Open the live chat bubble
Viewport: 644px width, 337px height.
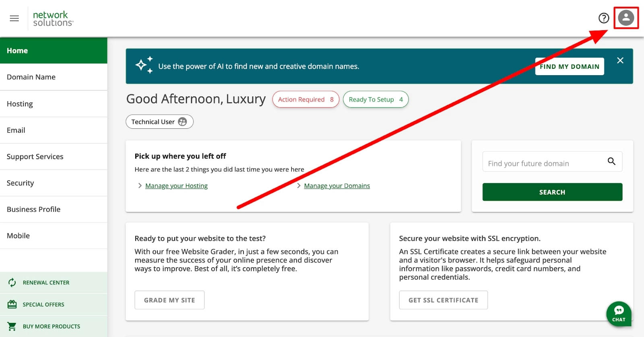pyautogui.click(x=618, y=314)
